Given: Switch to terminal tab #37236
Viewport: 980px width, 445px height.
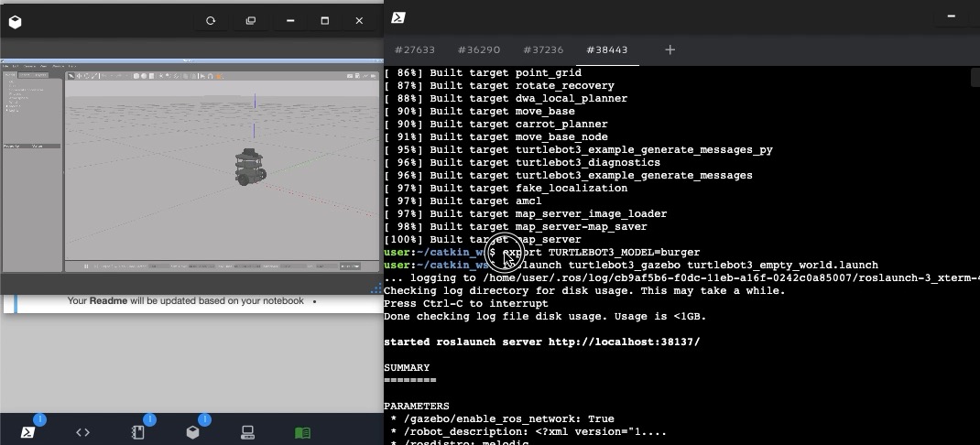Looking at the screenshot, I should click(x=543, y=50).
